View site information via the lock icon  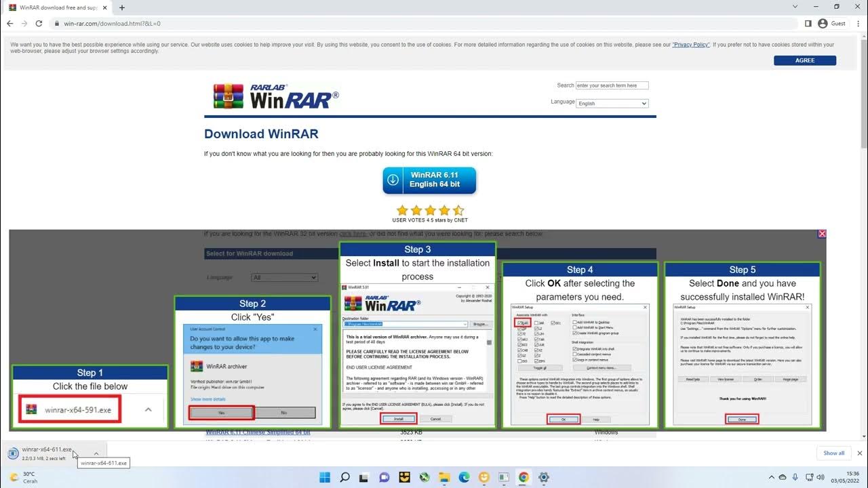coord(57,23)
